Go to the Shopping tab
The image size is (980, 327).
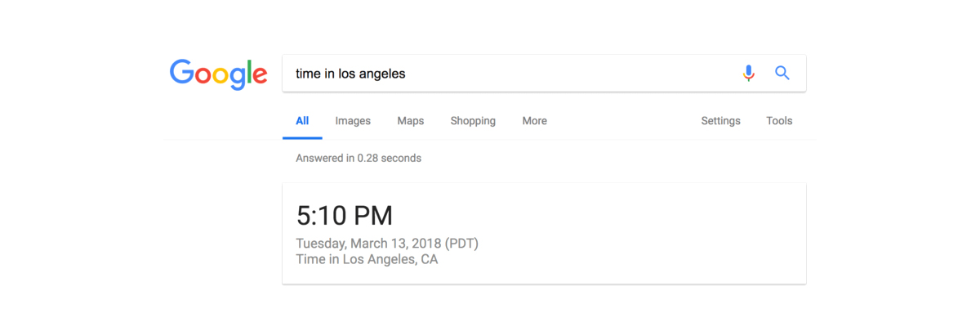pos(473,121)
